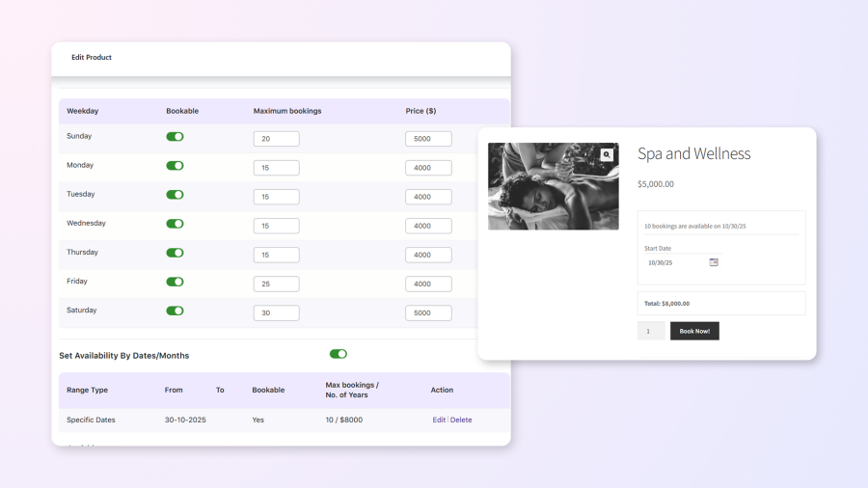Viewport: 868px width, 488px height.
Task: Click the Book Now! button
Action: coord(694,331)
